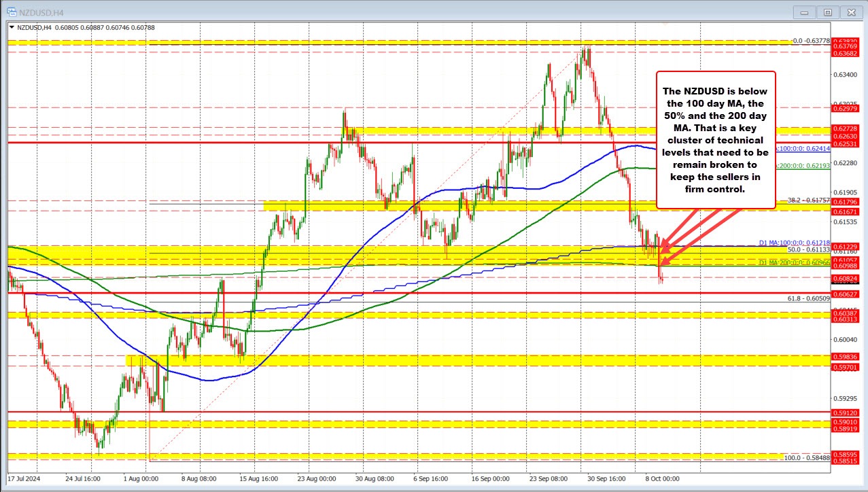Click the 0.62979 price label
This screenshot has height=492, width=868.
(845, 107)
